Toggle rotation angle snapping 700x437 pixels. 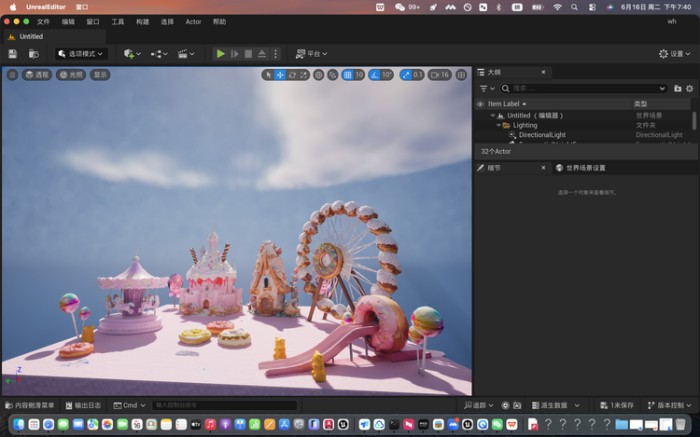point(375,75)
